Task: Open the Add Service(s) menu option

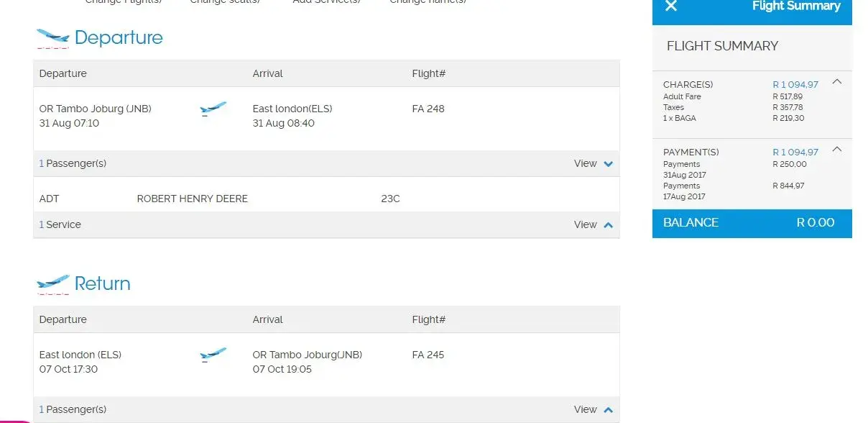Action: (x=327, y=2)
